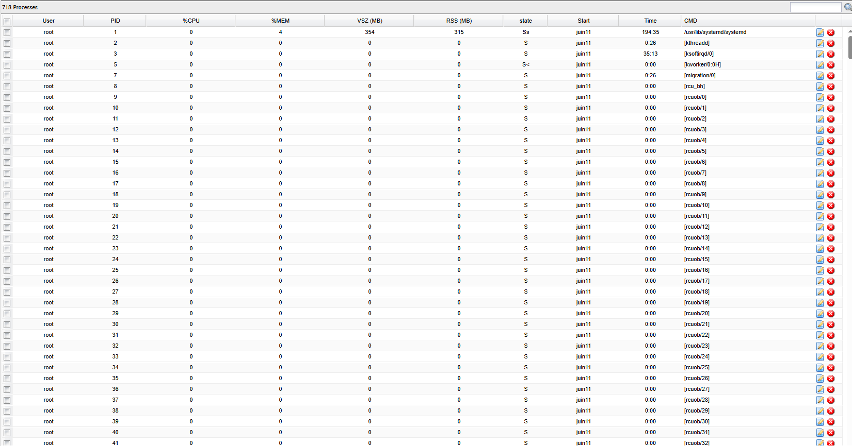The height and width of the screenshot is (446, 852).
Task: Kill the process with PID 40
Action: tap(831, 432)
